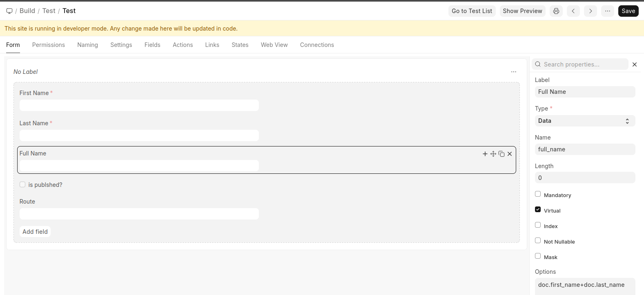Duplicate the Full Name field
The image size is (644, 295).
click(x=501, y=154)
